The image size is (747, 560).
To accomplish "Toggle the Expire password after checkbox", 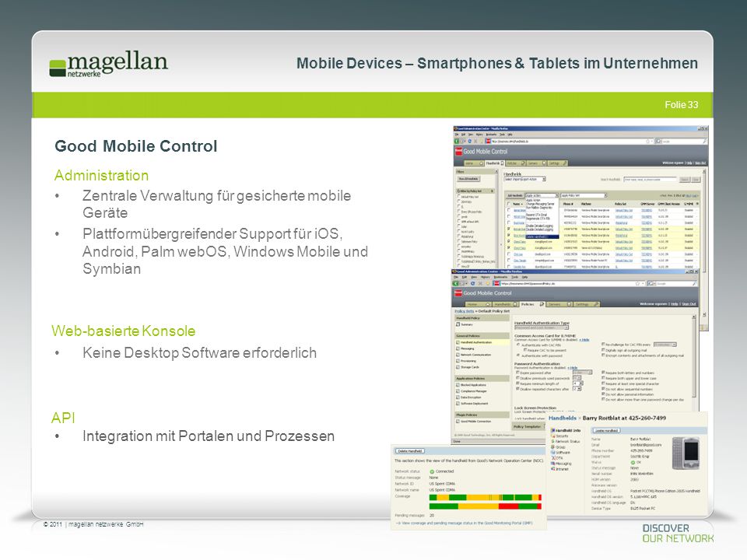I will [x=518, y=373].
